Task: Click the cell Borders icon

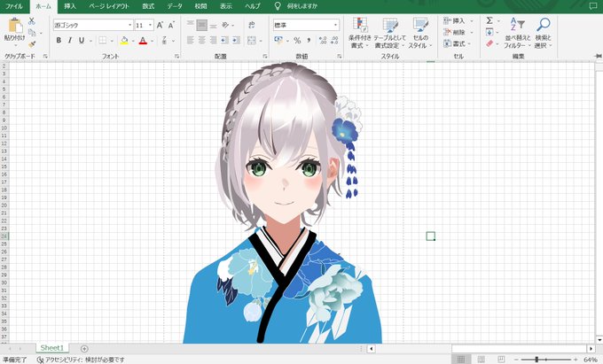Action: click(x=103, y=40)
